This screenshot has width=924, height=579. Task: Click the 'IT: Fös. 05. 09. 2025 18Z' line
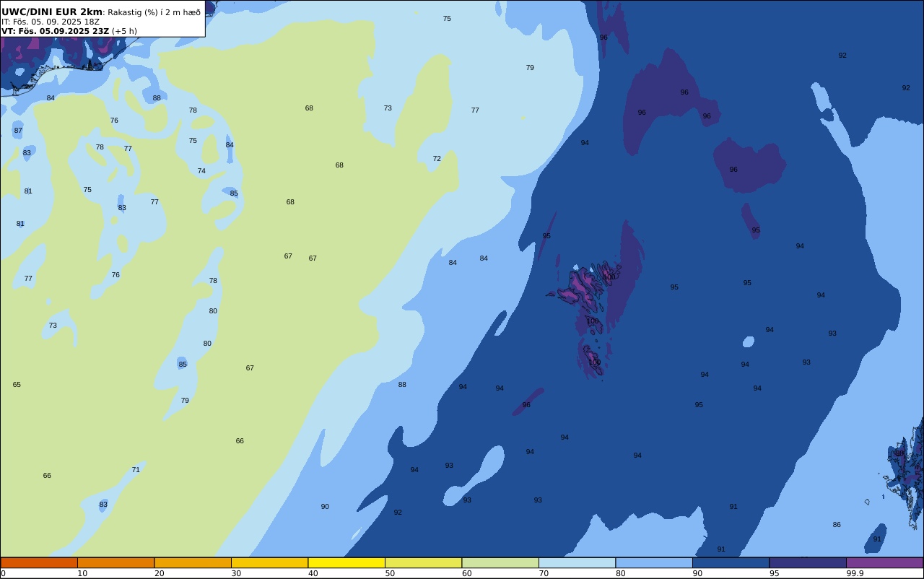point(51,22)
